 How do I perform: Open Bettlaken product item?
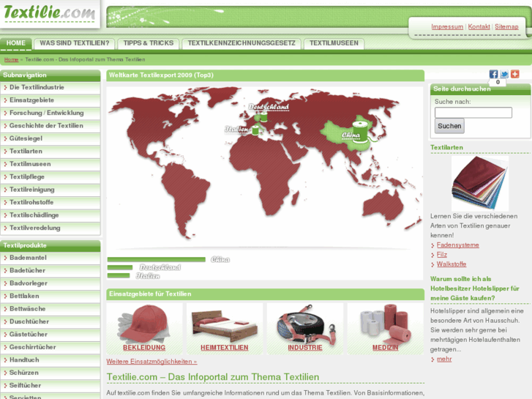click(x=50, y=296)
